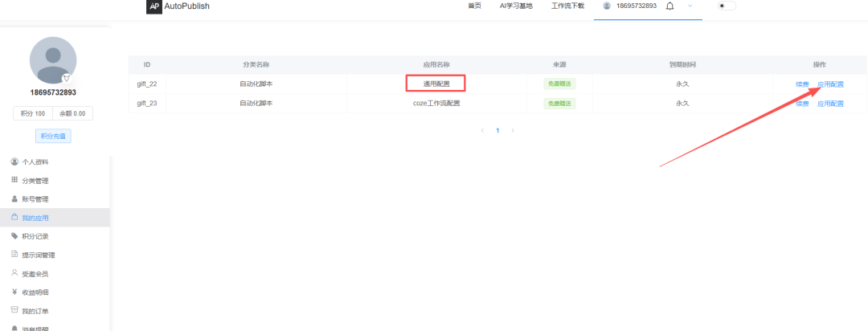Click 续费 link for gift_23
This screenshot has width=868, height=331.
[x=802, y=104]
